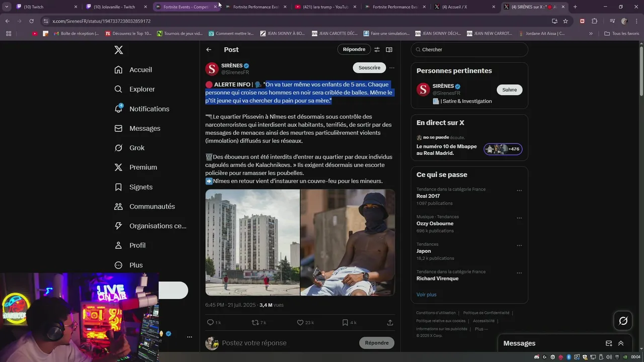Screen dimensions: 644x362
Task: Reload the page
Action: click(x=31, y=21)
